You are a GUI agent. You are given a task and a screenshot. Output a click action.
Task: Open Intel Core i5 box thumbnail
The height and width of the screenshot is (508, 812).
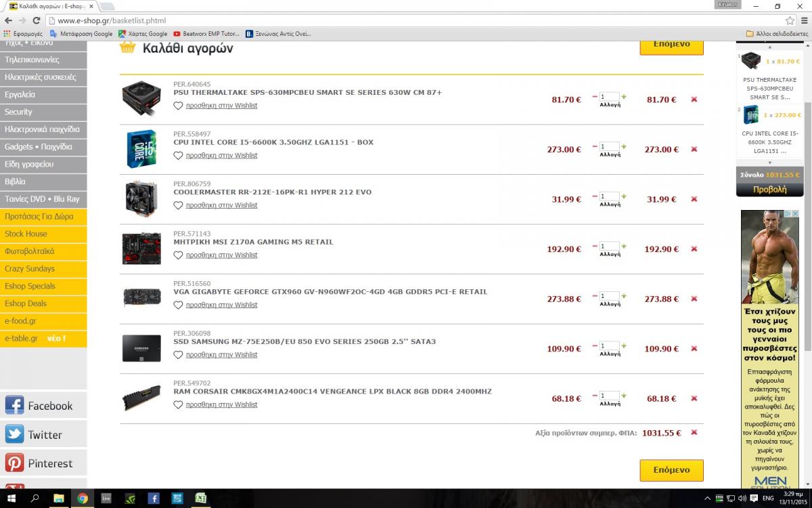(141, 149)
